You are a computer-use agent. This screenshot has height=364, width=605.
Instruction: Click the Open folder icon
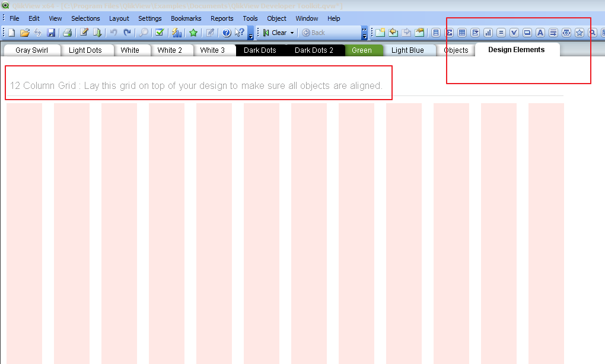25,33
